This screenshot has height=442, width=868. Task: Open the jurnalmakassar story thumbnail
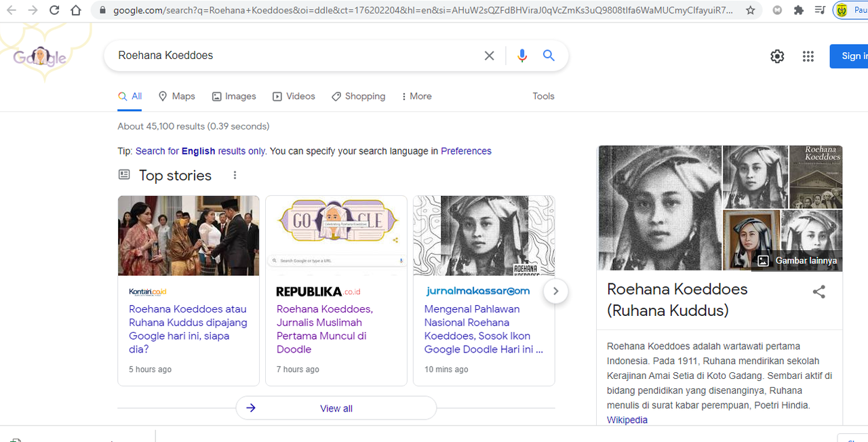click(484, 236)
